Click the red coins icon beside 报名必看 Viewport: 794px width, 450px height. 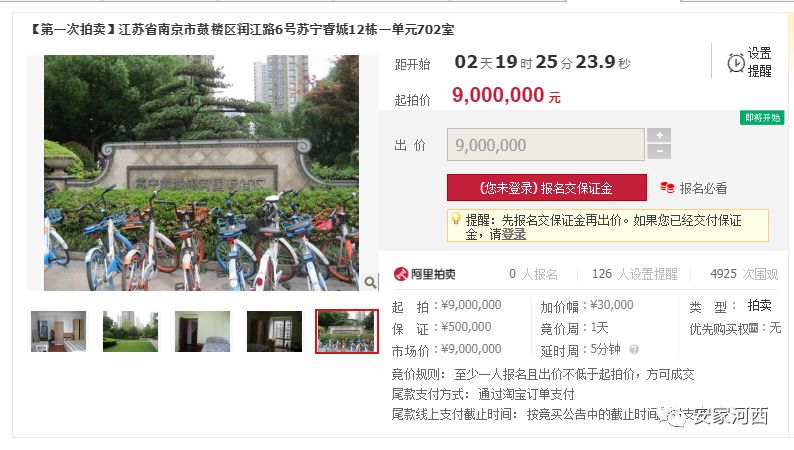pyautogui.click(x=667, y=188)
